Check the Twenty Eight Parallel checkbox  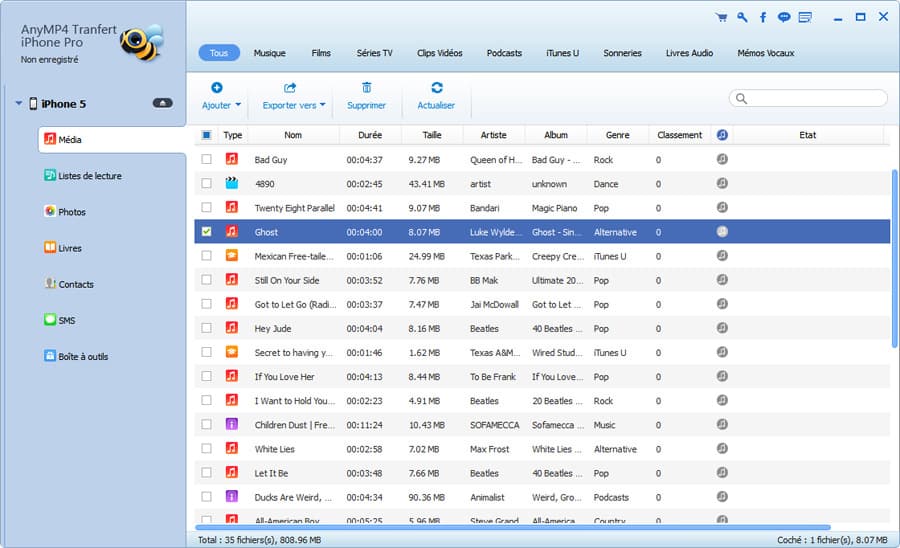point(206,207)
